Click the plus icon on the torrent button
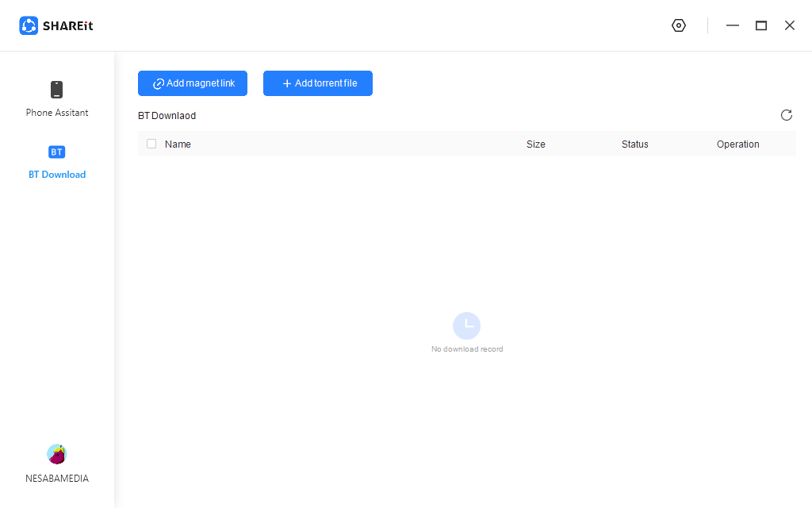The image size is (812, 508). pos(287,83)
